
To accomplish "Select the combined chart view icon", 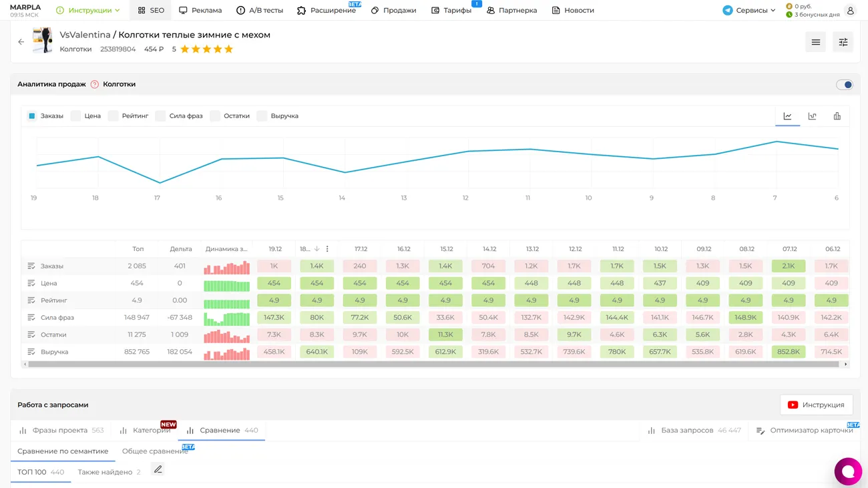I will point(812,116).
